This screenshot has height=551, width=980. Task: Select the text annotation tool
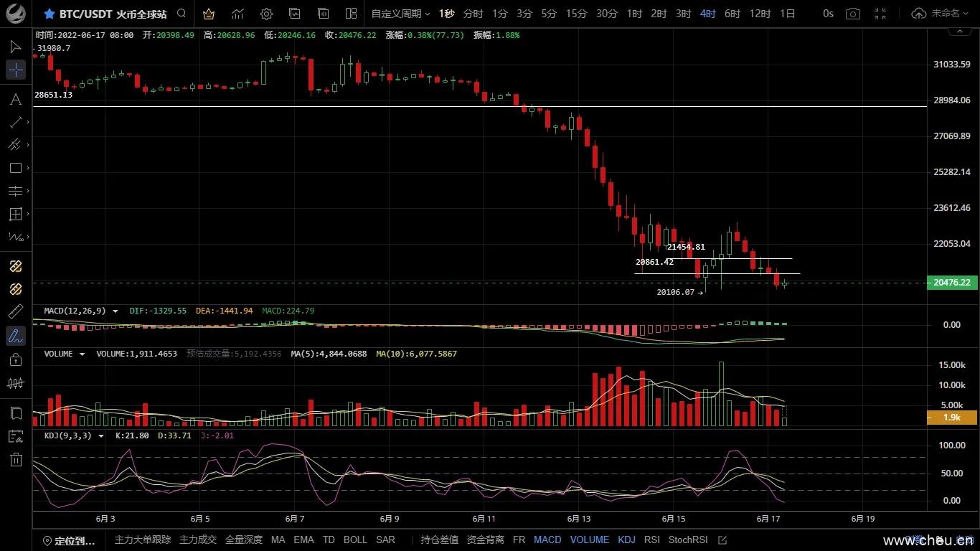(x=15, y=100)
